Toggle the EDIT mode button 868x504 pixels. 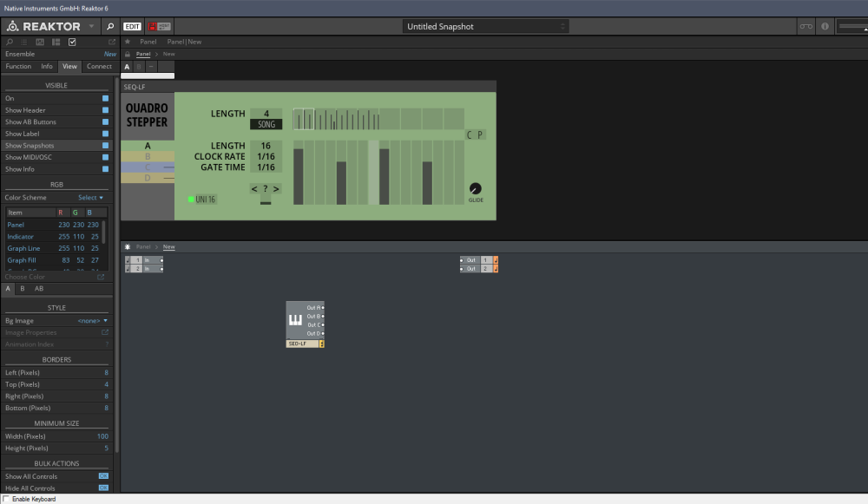tap(132, 27)
